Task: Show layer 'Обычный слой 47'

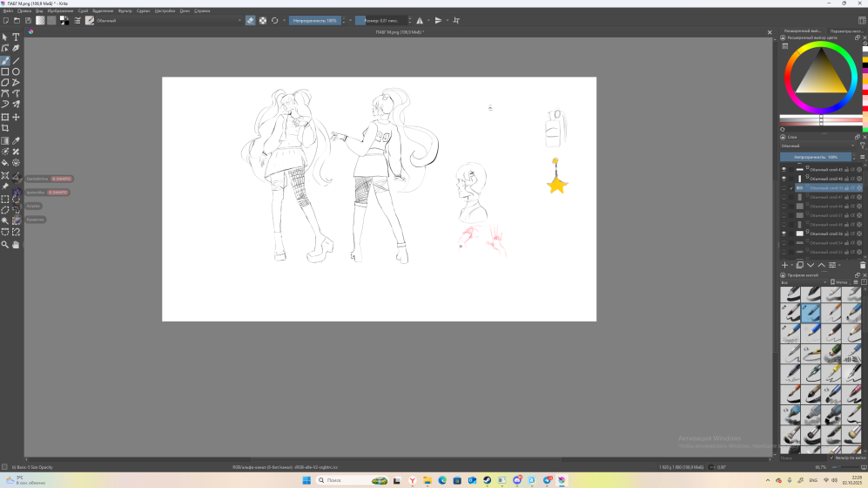Action: pyautogui.click(x=784, y=197)
